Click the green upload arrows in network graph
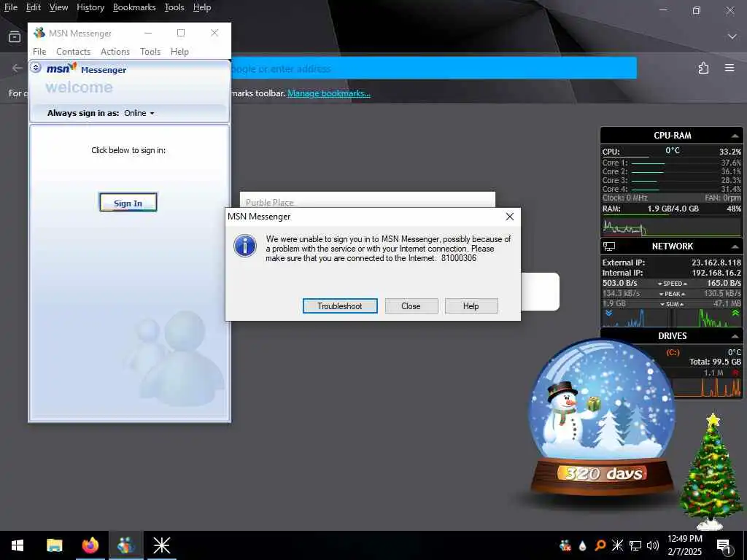 pyautogui.click(x=735, y=314)
